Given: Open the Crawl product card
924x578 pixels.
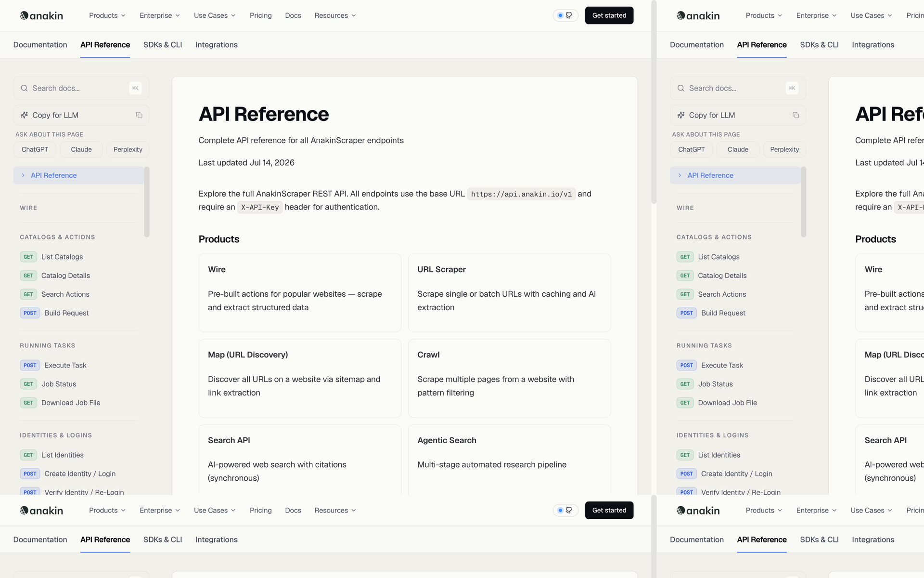Looking at the screenshot, I should pos(509,378).
